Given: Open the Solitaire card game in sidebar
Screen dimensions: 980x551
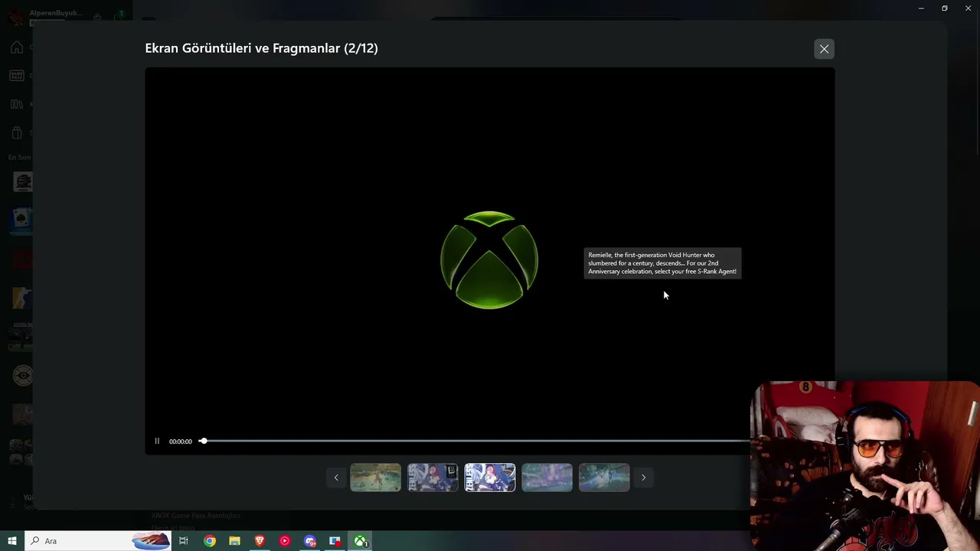Looking at the screenshot, I should tap(21, 220).
